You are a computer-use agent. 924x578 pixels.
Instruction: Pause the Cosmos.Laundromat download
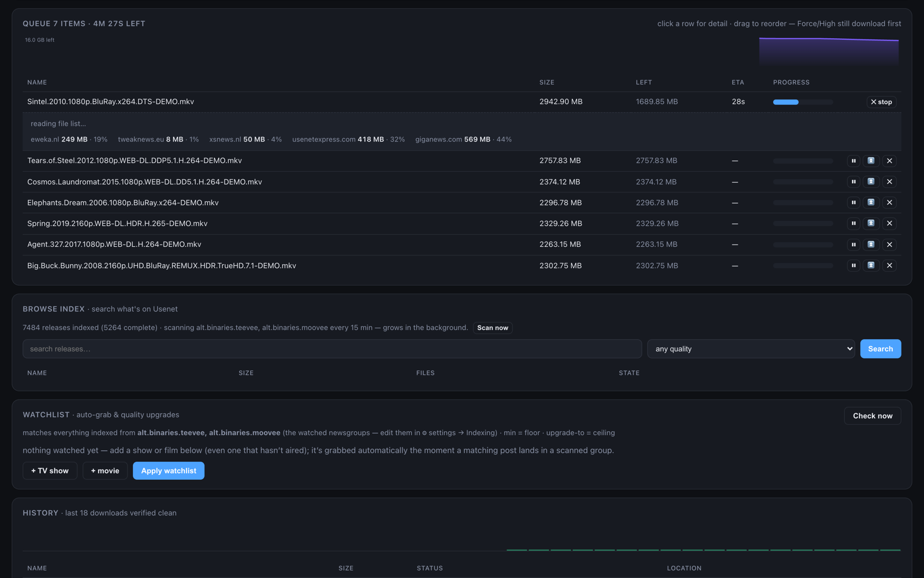pyautogui.click(x=854, y=181)
